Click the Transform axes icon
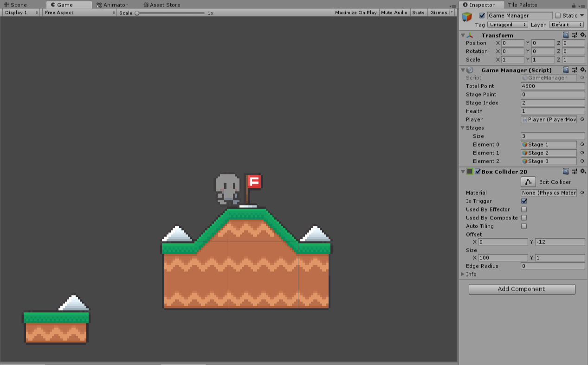Screen dimensions: 588x365 pyautogui.click(x=470, y=35)
